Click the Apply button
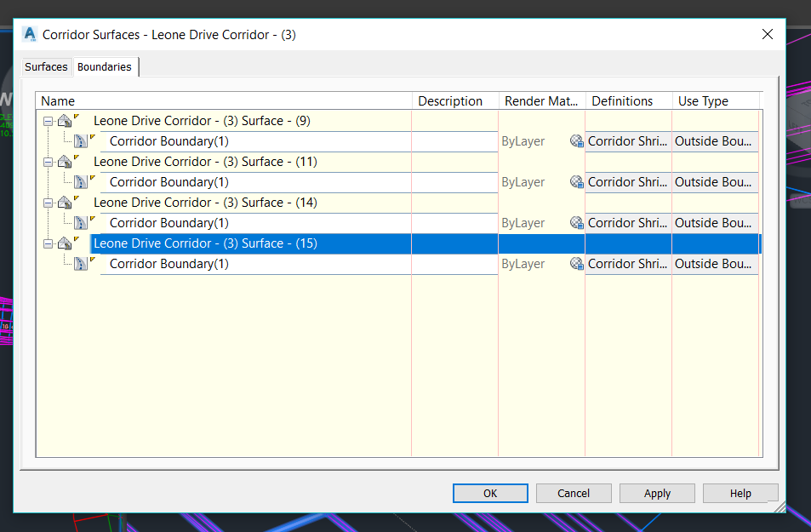 click(657, 493)
